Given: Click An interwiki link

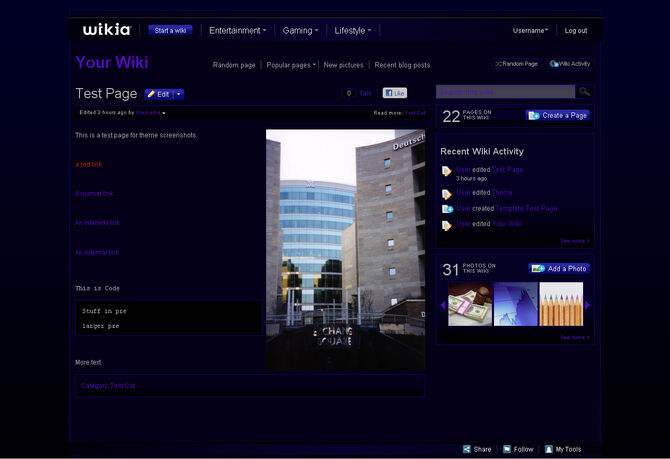Looking at the screenshot, I should point(97,223).
